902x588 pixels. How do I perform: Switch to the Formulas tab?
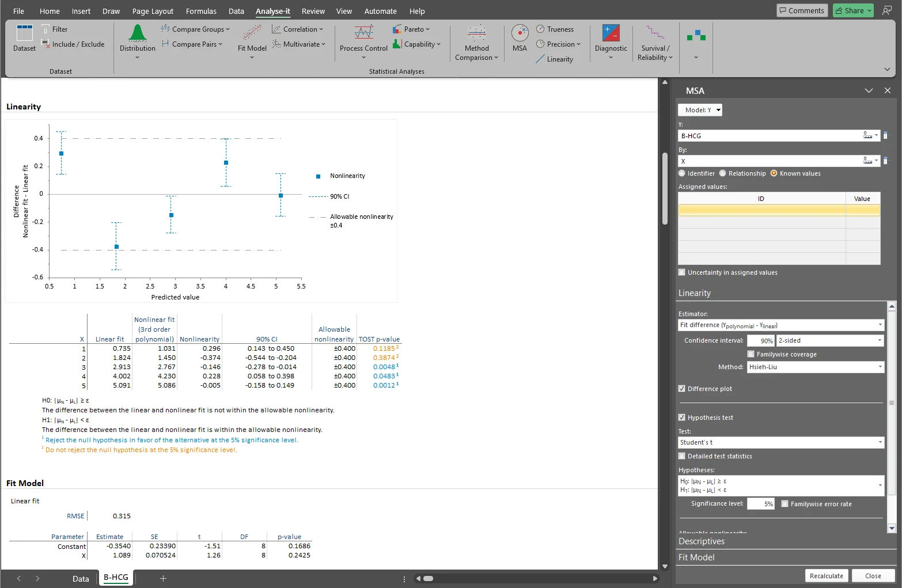point(201,11)
